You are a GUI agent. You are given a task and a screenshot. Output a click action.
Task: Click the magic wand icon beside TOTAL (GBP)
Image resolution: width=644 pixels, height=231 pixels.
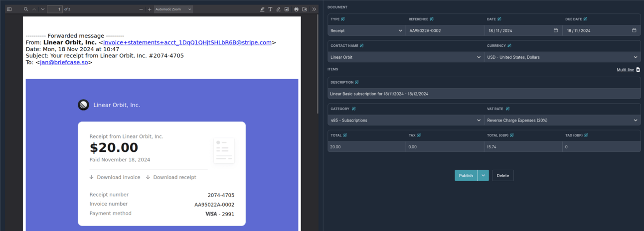tap(512, 135)
